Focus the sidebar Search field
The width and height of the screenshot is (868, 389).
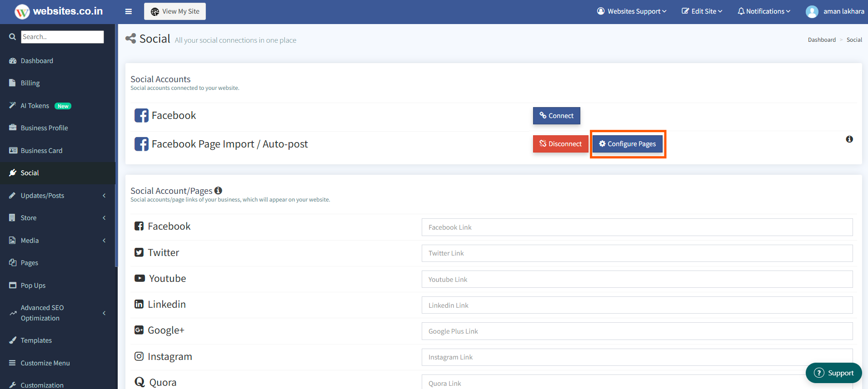coord(62,37)
